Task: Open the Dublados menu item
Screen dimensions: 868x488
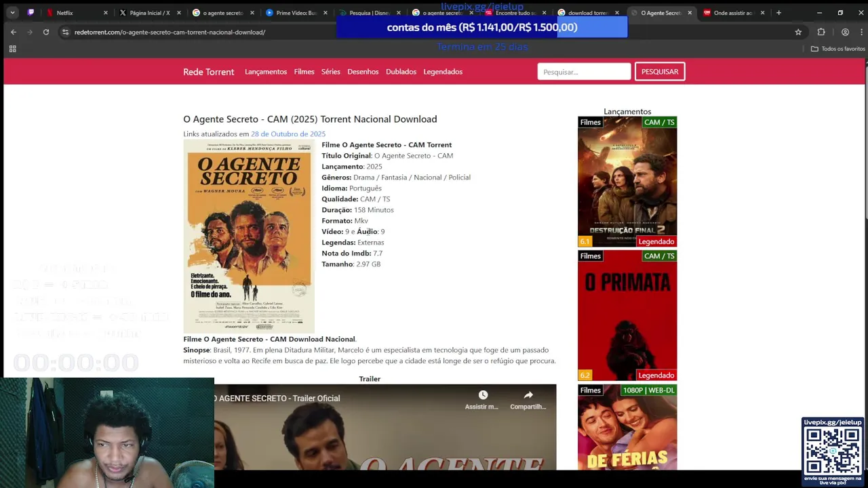Action: click(401, 72)
